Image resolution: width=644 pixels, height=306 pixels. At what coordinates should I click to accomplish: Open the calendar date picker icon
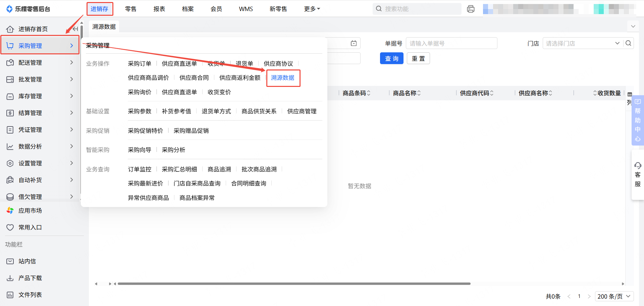(354, 43)
